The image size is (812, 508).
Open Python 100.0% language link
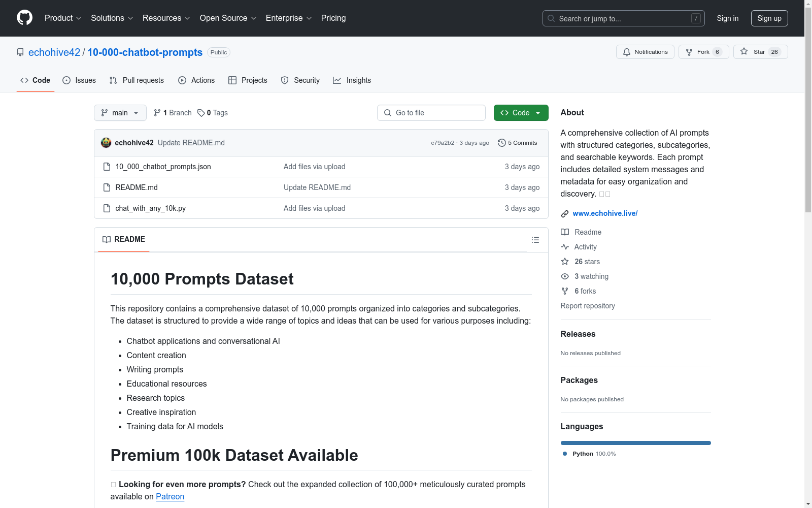pos(590,454)
